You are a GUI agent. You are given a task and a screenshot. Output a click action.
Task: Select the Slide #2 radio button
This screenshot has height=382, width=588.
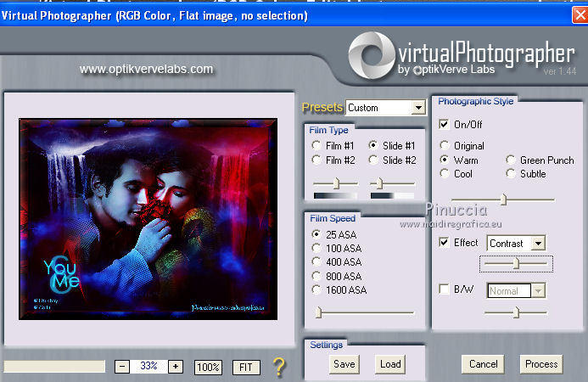point(373,160)
